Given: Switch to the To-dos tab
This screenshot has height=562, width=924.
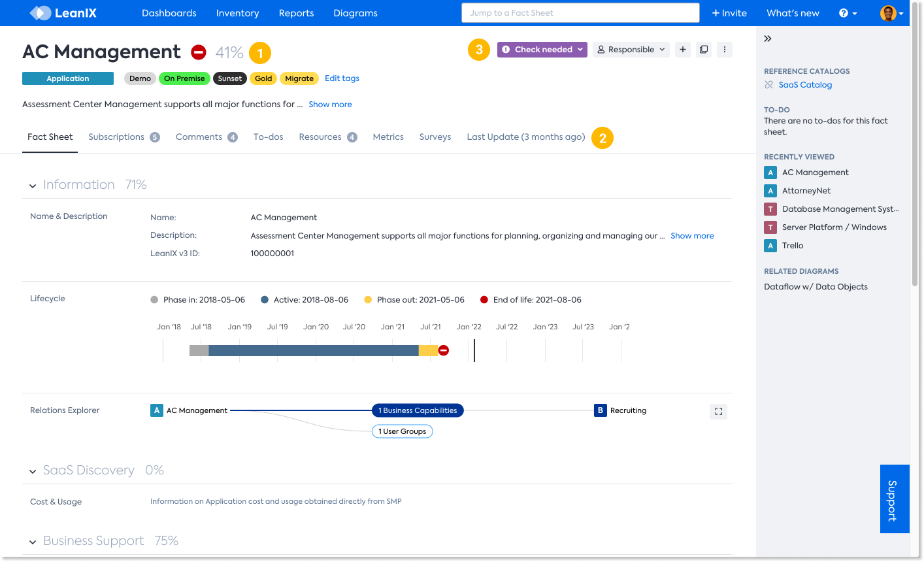Looking at the screenshot, I should (x=269, y=137).
